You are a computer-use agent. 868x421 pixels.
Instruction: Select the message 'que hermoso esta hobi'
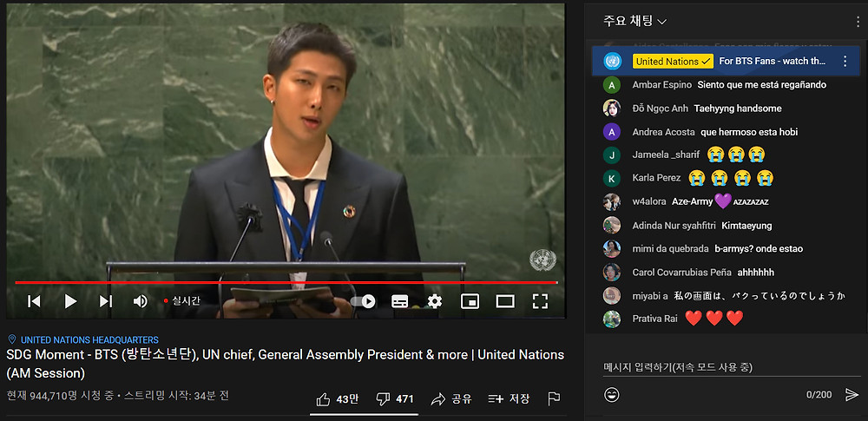(749, 132)
